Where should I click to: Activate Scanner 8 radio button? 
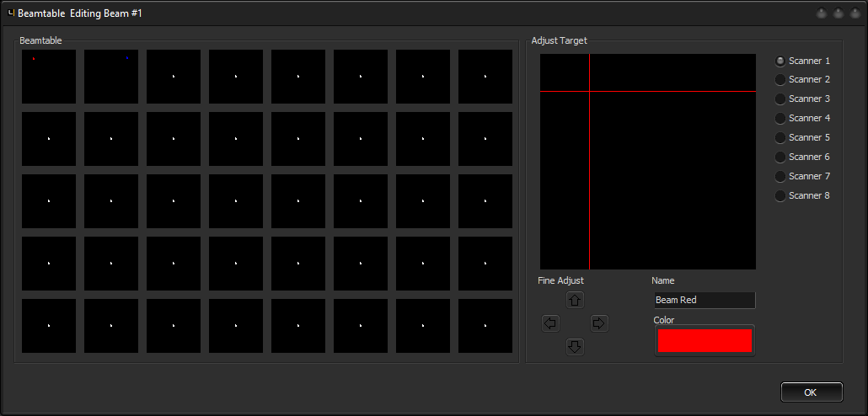tap(780, 195)
